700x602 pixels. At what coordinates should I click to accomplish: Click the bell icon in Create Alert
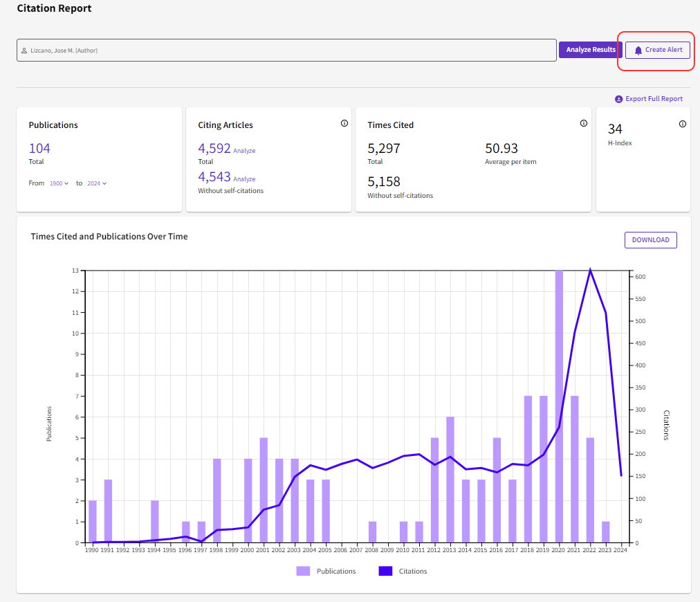pos(638,51)
